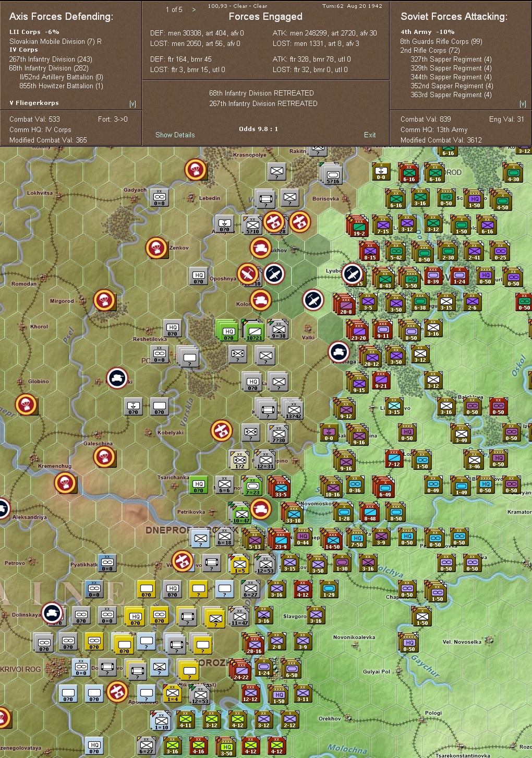532x758 pixels.
Task: Click Show Details in the combat report
Action: click(175, 135)
